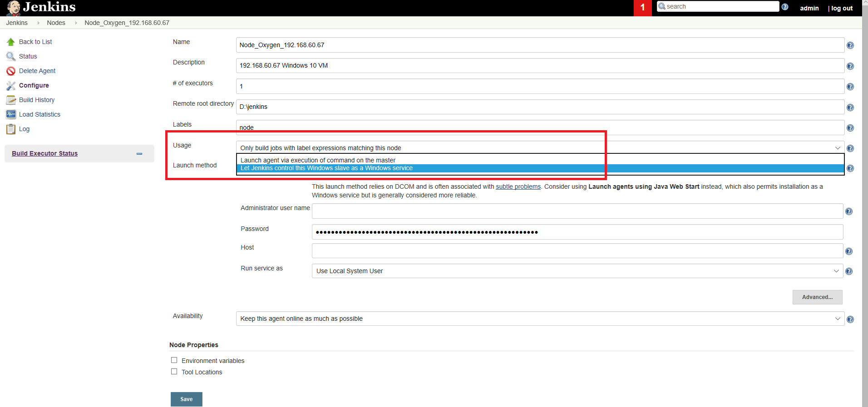Open help for the Launch method
This screenshot has width=868, height=407.
click(x=850, y=168)
